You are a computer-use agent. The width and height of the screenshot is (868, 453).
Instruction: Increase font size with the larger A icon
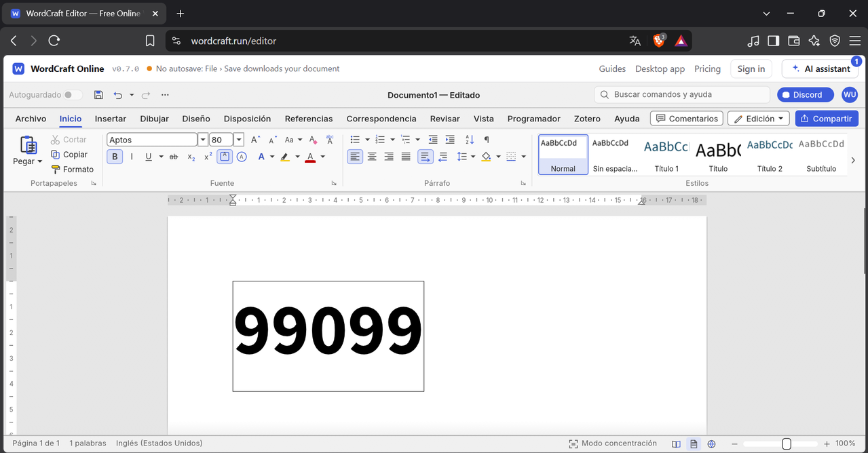pyautogui.click(x=255, y=140)
